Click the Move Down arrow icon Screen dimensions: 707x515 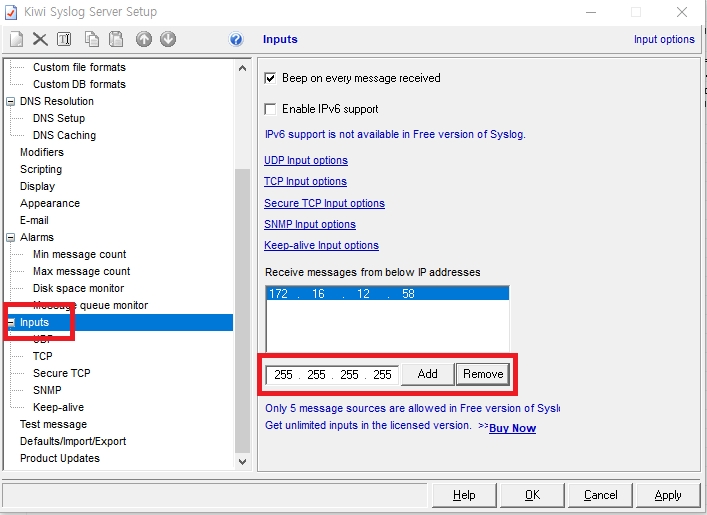point(168,39)
